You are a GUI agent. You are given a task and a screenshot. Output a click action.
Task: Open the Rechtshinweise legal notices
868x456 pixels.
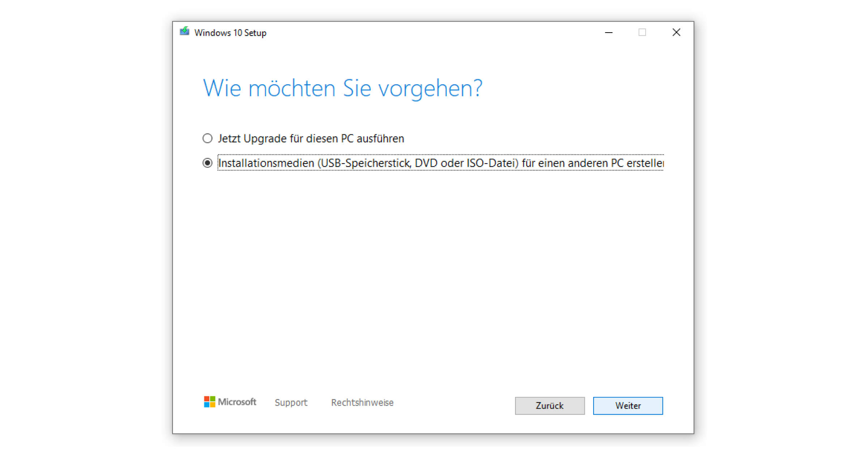[x=362, y=402]
